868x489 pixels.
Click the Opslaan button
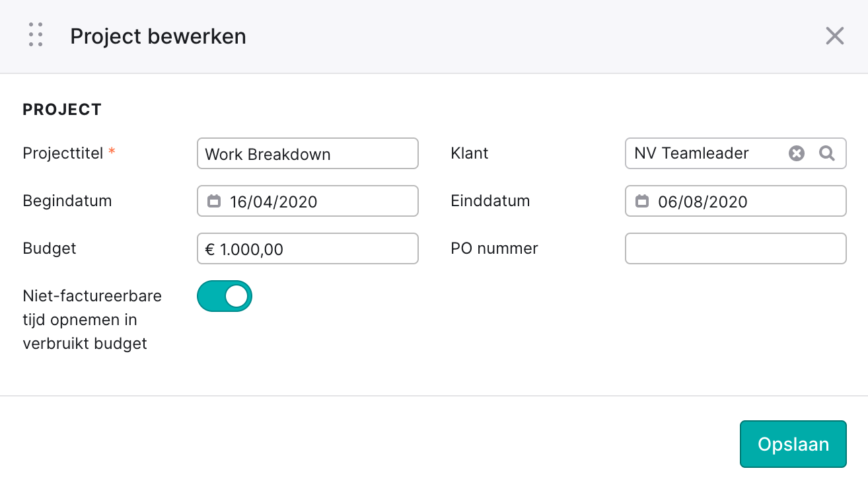(793, 444)
